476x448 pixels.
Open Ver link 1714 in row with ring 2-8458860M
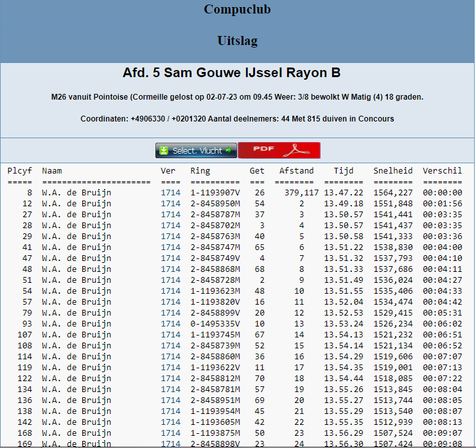pos(170,357)
